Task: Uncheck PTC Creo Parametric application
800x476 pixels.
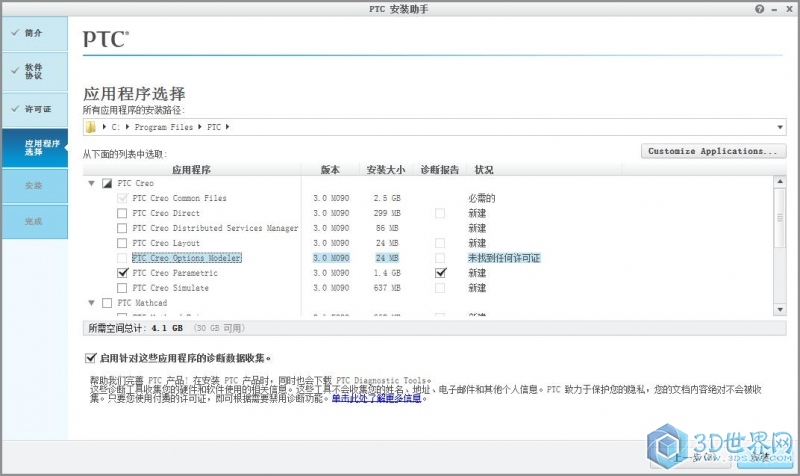Action: pyautogui.click(x=122, y=273)
